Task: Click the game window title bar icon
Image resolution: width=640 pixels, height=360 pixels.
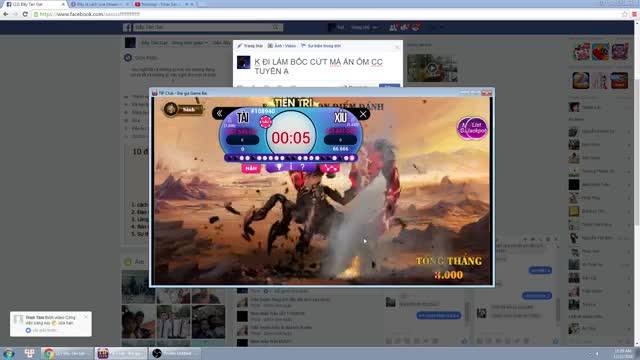Action: (155, 93)
